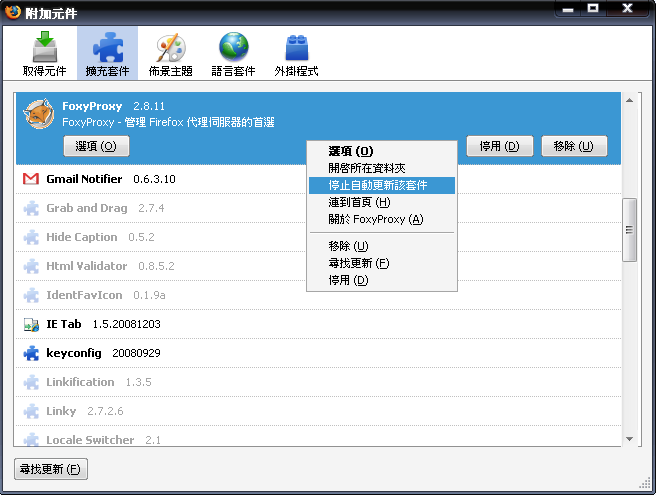The width and height of the screenshot is (656, 495).
Task: Open the 取得元件 (Get Add-ons) panel
Action: 45,56
